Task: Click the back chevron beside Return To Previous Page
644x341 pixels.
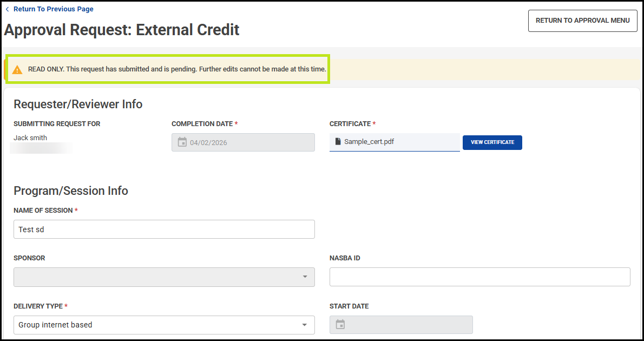Action: (x=7, y=9)
